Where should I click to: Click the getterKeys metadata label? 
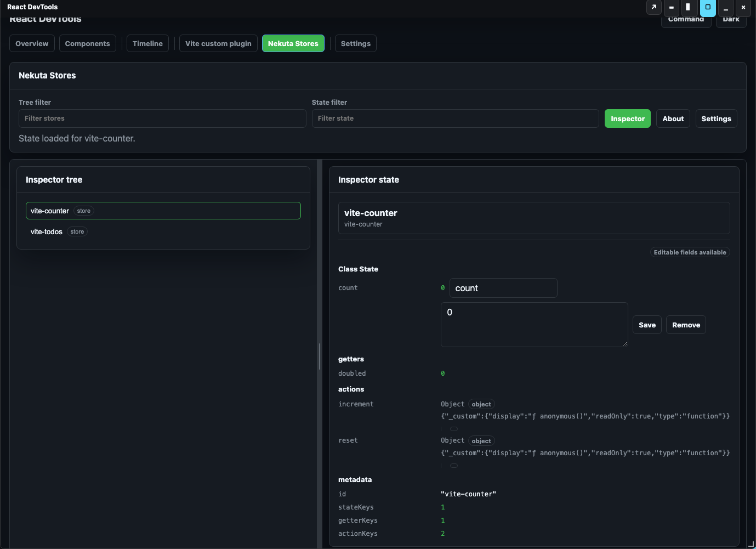pos(358,520)
